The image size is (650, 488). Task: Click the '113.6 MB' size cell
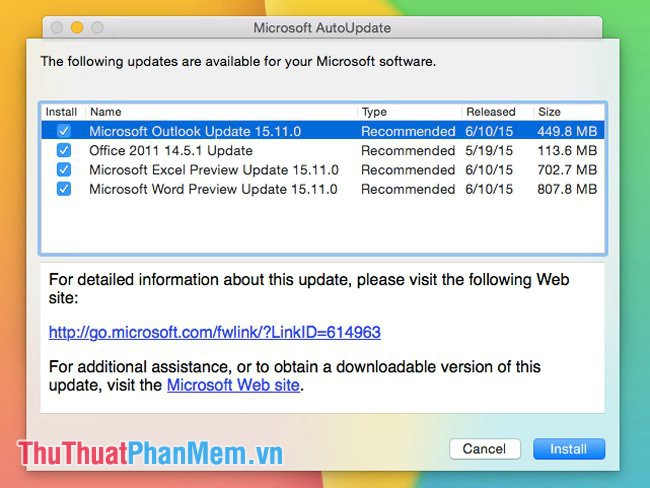pos(567,151)
